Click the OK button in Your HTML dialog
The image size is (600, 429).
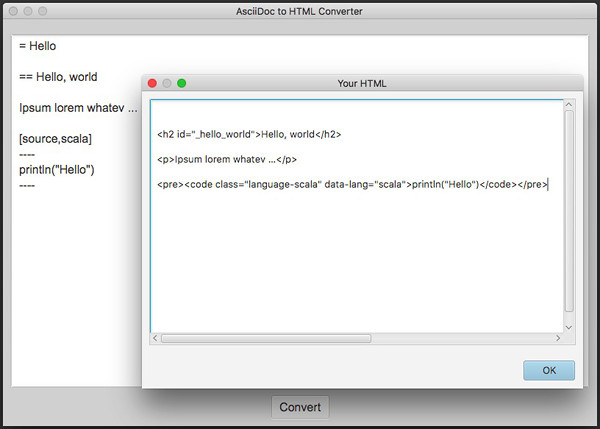[549, 370]
